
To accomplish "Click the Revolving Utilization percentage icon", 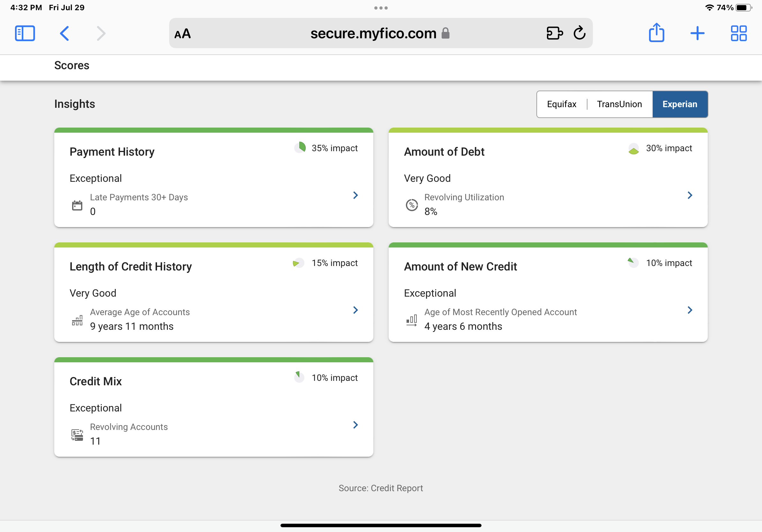I will click(412, 205).
